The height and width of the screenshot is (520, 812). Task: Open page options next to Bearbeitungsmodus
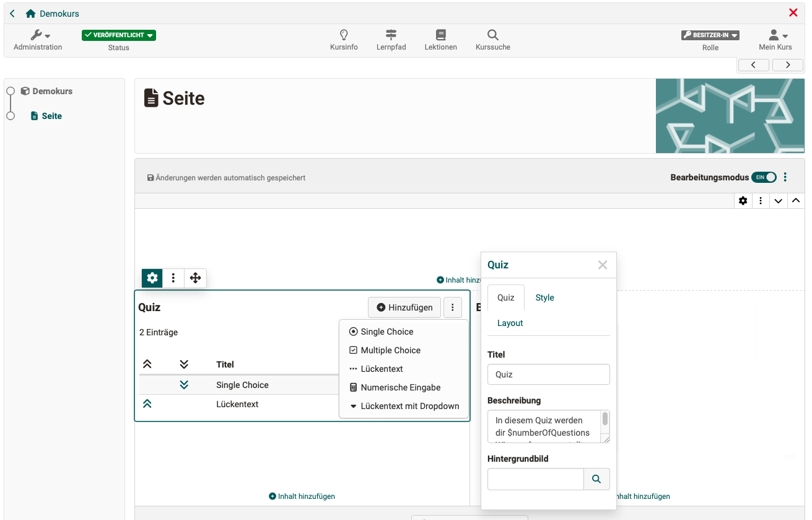tap(785, 177)
